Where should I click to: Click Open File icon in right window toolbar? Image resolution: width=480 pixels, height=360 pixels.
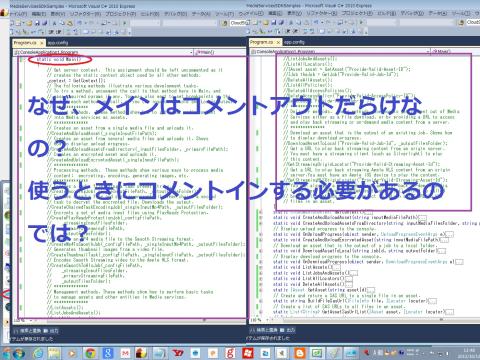pos(266,23)
